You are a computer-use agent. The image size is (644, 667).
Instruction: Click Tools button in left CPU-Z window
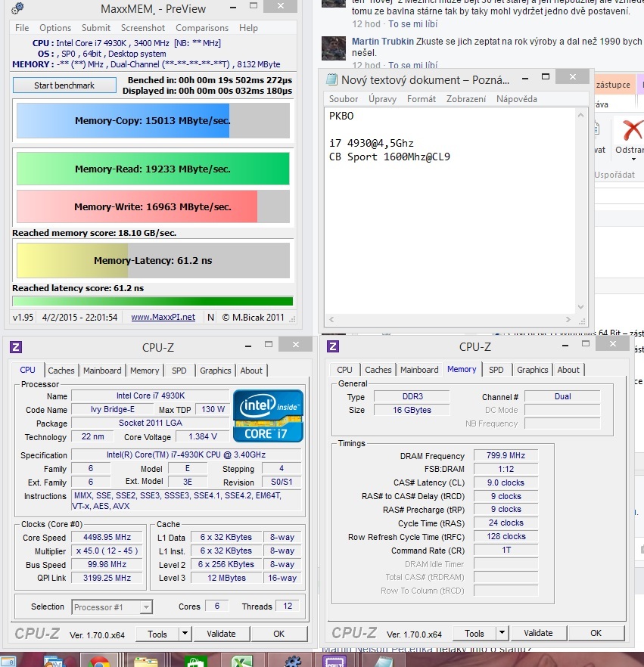(157, 634)
